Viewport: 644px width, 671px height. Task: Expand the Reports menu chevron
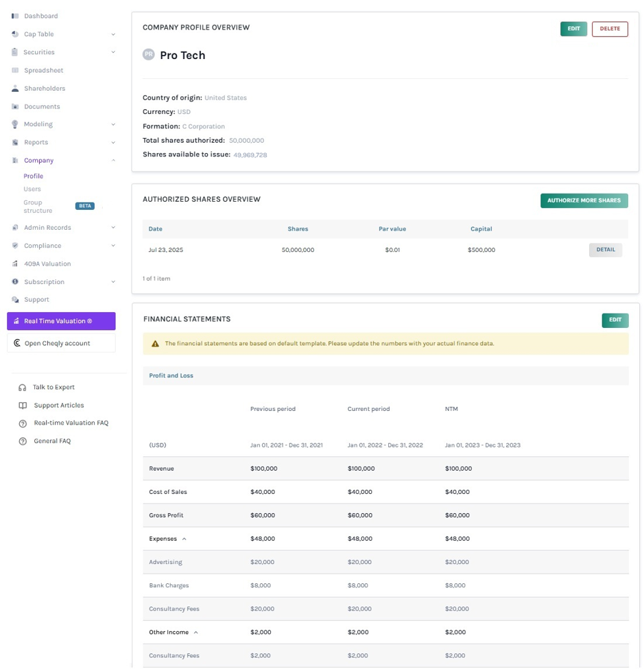coord(113,142)
